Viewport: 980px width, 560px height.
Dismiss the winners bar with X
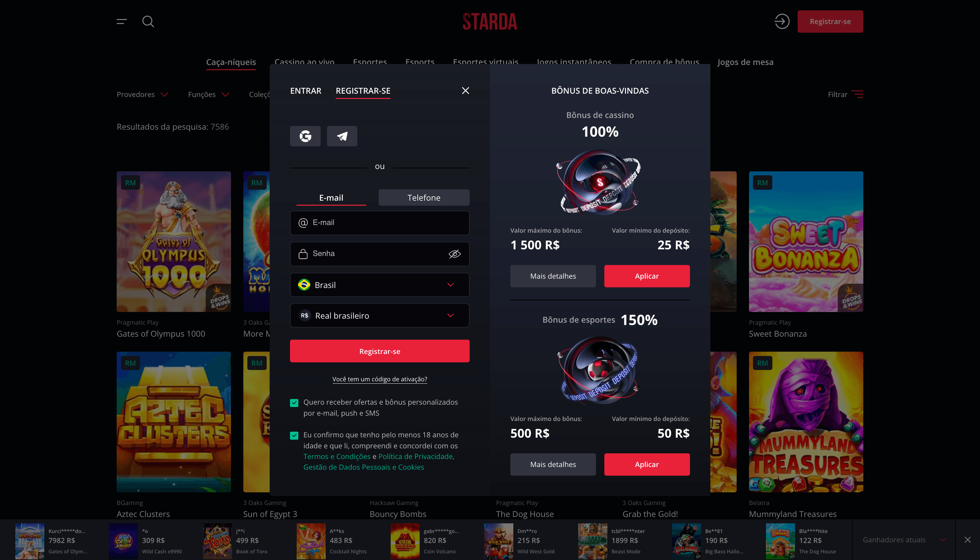pos(967,540)
